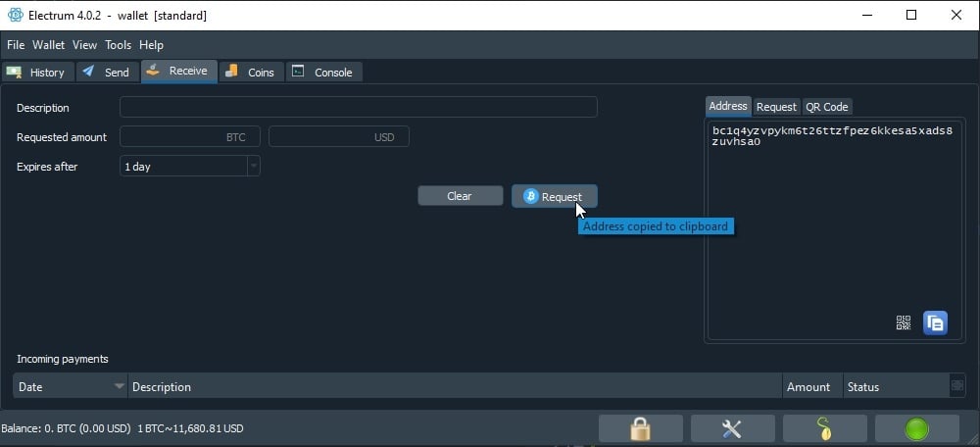Click the Electrum logo in the title bar
Image resolution: width=980 pixels, height=447 pixels.
(x=16, y=15)
